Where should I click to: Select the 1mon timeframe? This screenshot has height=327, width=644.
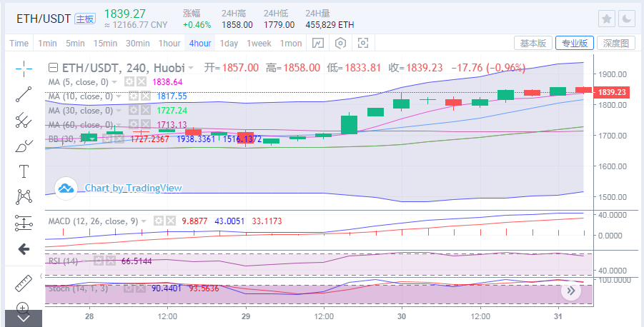(291, 43)
